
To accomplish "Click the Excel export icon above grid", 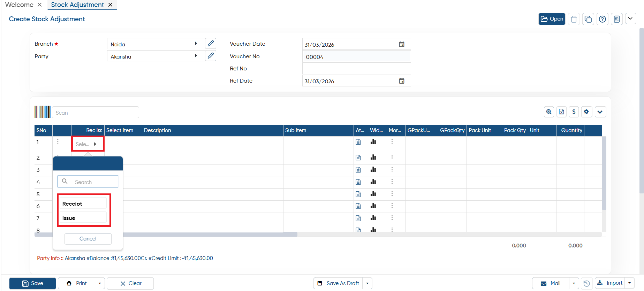I will 561,112.
